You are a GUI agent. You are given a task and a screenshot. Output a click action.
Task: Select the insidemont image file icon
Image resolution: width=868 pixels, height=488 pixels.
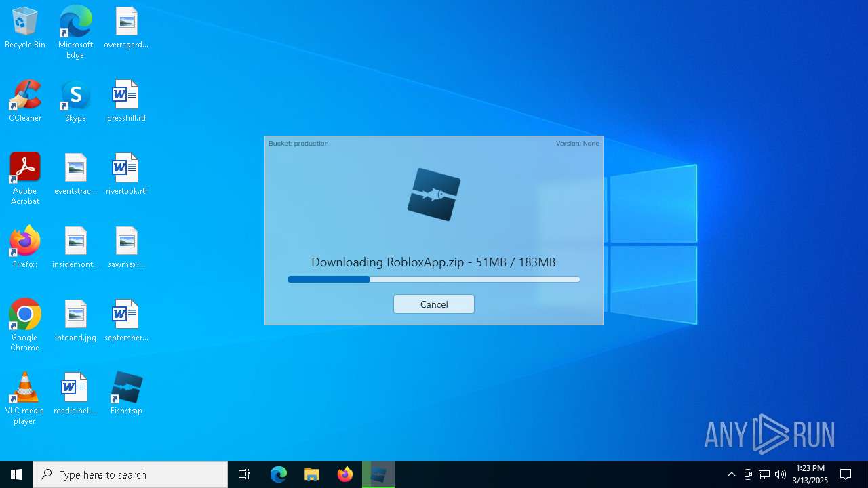75,248
